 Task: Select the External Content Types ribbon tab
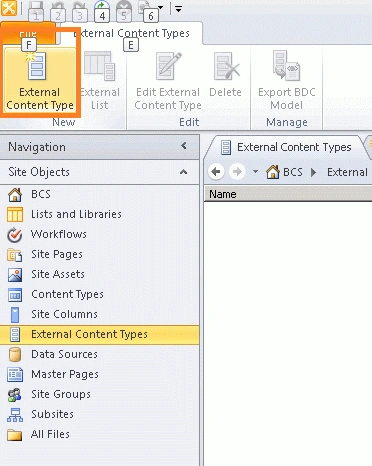tap(132, 33)
